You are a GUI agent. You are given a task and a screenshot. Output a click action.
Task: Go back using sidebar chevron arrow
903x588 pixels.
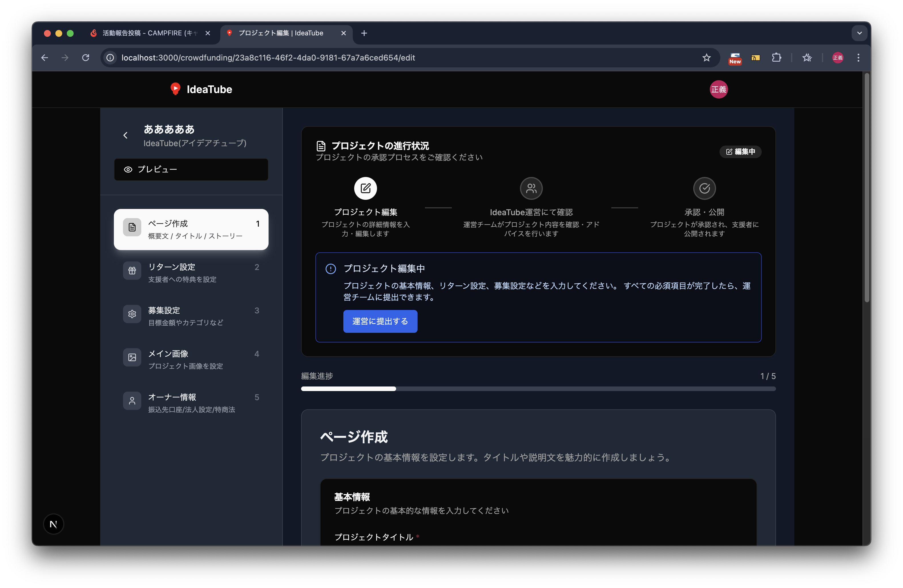126,135
